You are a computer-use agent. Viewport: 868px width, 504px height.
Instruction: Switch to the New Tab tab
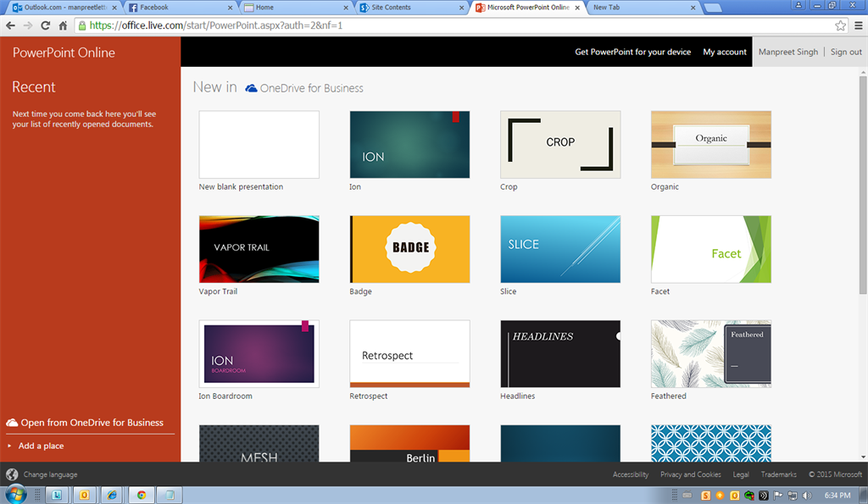(x=643, y=8)
